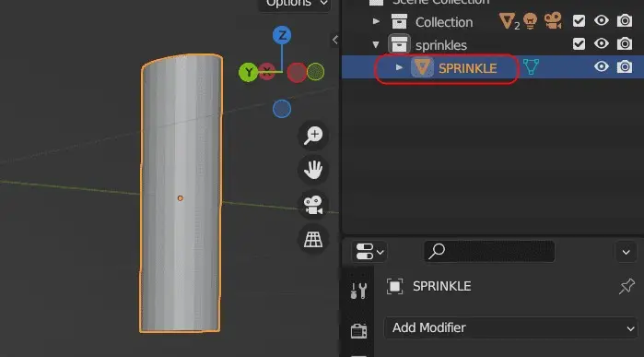Image resolution: width=644 pixels, height=357 pixels.
Task: Uncheck the Collection exclude checkbox
Action: click(579, 21)
